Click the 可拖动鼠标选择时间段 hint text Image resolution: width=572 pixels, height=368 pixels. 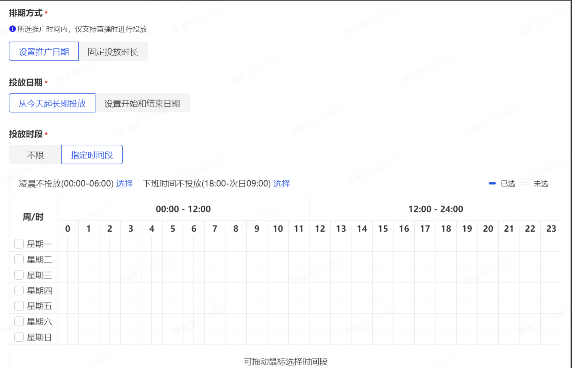tap(286, 361)
